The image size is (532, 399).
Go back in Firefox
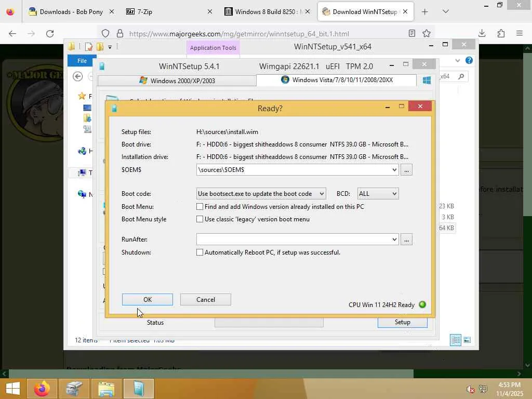point(12,34)
